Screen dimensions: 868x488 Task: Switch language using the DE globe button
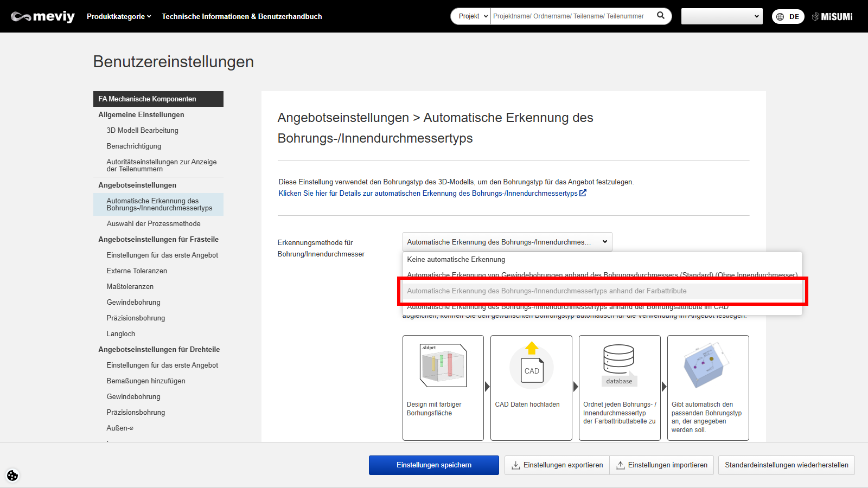(x=788, y=16)
